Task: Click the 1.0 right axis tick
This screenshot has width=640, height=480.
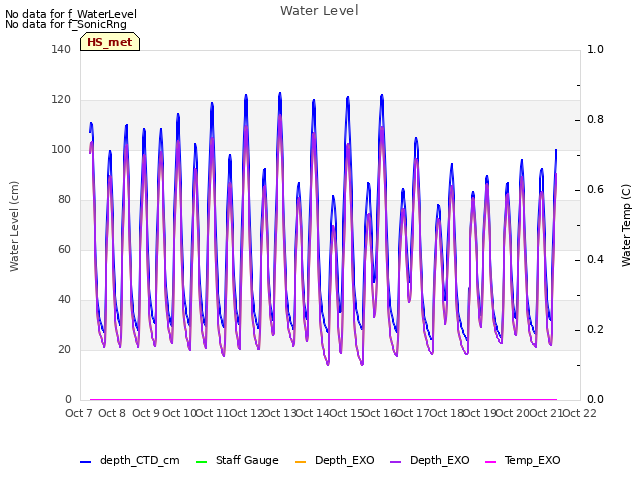Action: point(595,49)
